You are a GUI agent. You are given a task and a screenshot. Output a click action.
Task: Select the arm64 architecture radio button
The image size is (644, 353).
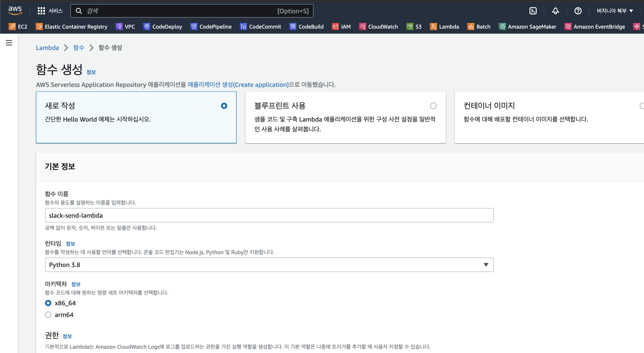point(48,315)
